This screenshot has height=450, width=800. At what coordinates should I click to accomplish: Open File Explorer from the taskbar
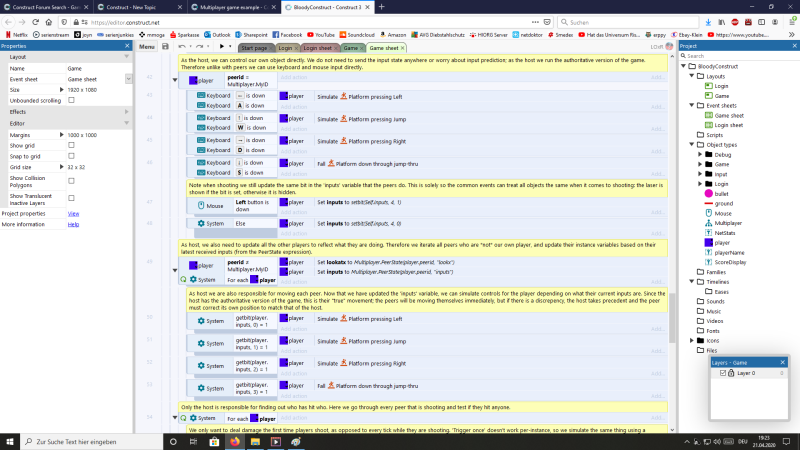point(255,441)
